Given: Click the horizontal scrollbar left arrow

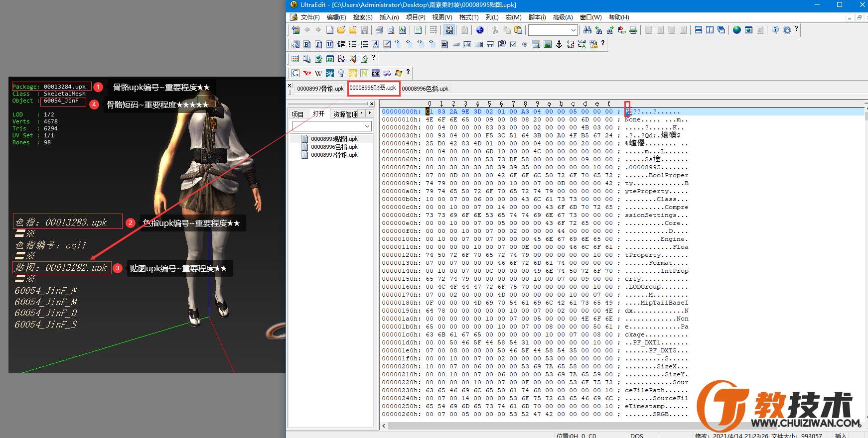Looking at the screenshot, I should pos(384,426).
